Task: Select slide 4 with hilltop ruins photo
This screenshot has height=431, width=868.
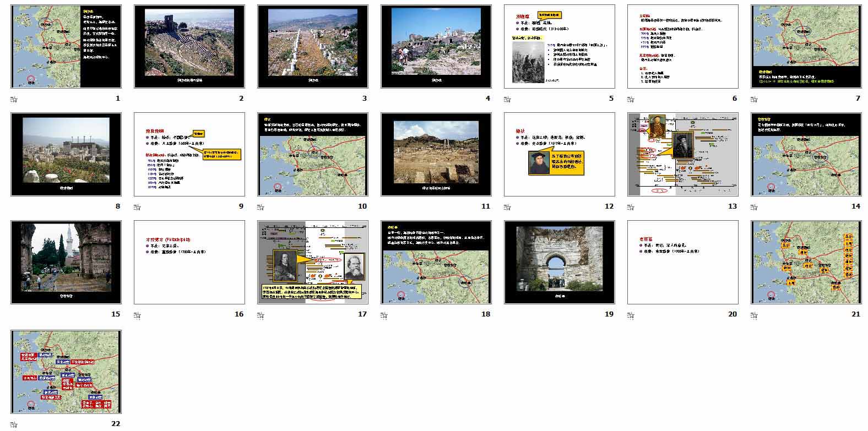Action: tap(436, 46)
